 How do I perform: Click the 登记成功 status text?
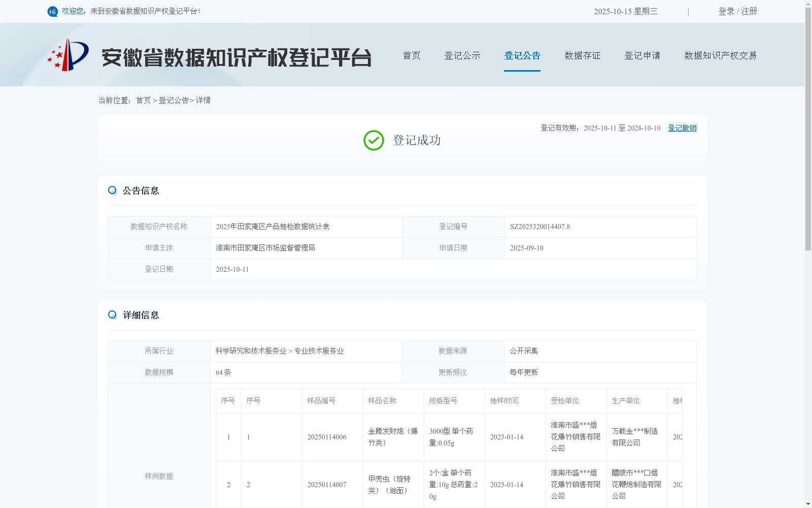tap(417, 140)
